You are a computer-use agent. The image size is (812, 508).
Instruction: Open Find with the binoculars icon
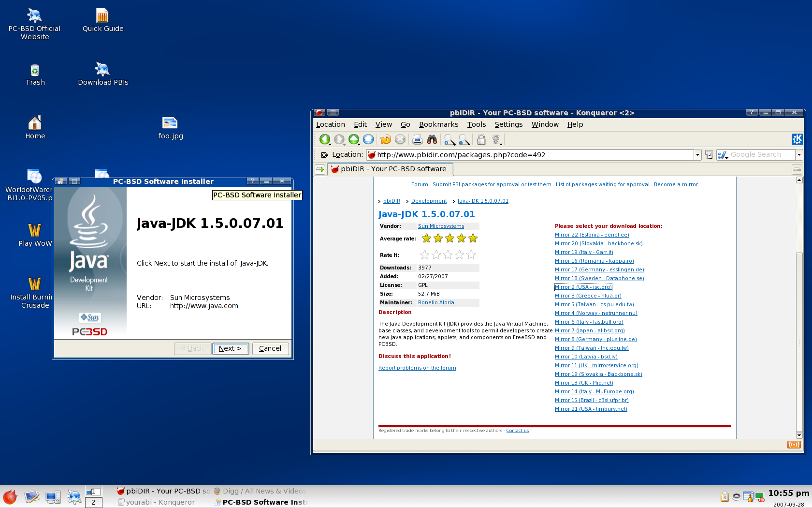[x=432, y=139]
